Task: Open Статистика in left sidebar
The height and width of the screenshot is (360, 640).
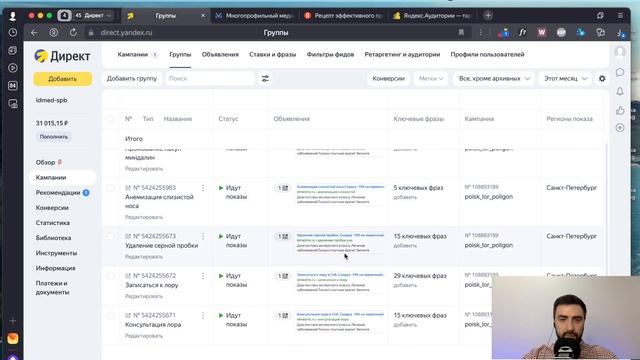Action: point(53,223)
